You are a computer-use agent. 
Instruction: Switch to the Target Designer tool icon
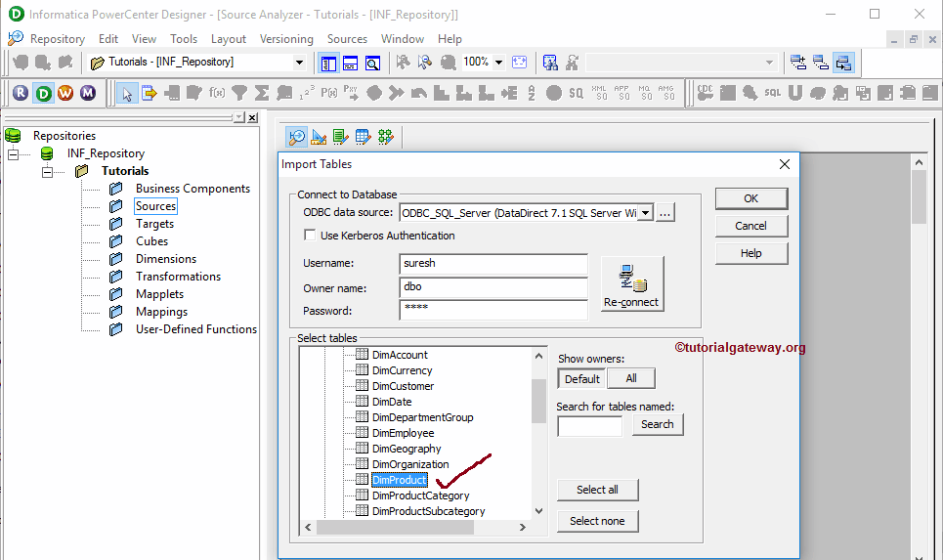[x=318, y=137]
